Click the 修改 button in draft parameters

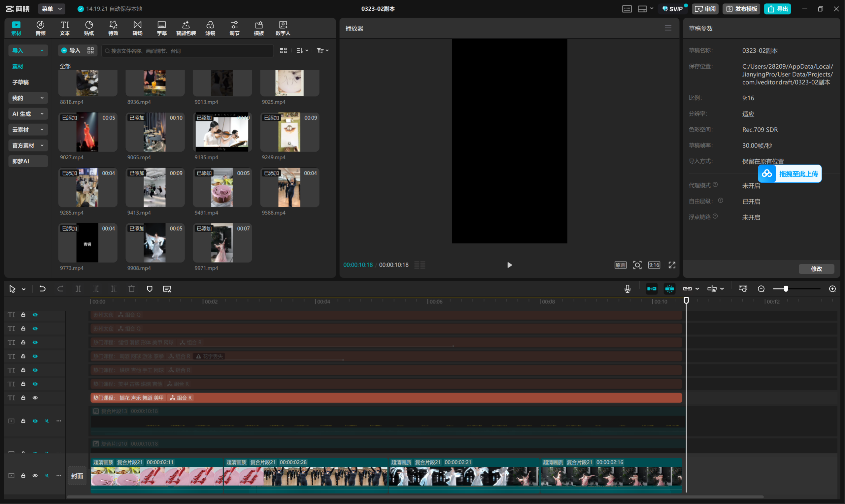click(x=816, y=268)
